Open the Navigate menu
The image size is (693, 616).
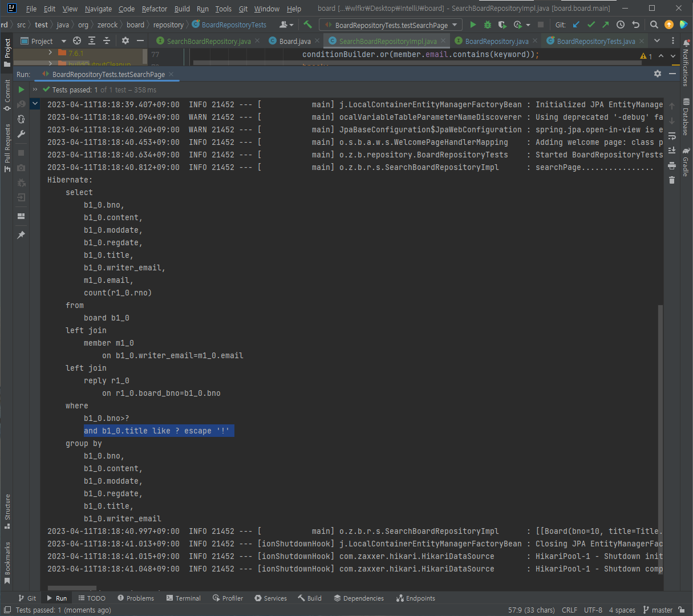click(98, 9)
